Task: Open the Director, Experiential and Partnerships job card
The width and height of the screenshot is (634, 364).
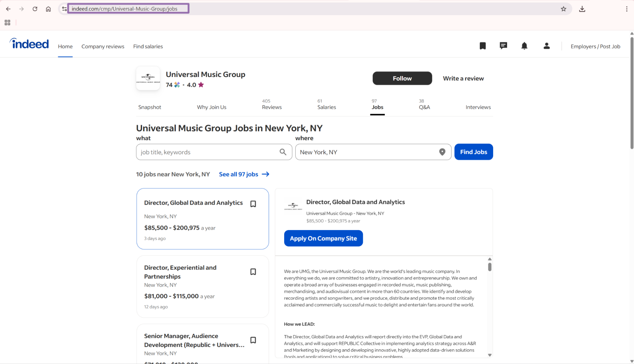Action: click(203, 287)
